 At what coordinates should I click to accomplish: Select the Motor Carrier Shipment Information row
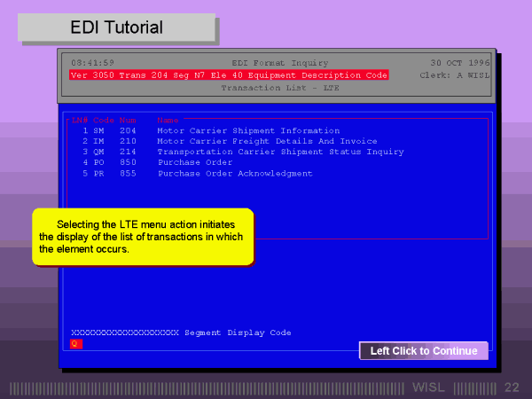click(247, 130)
